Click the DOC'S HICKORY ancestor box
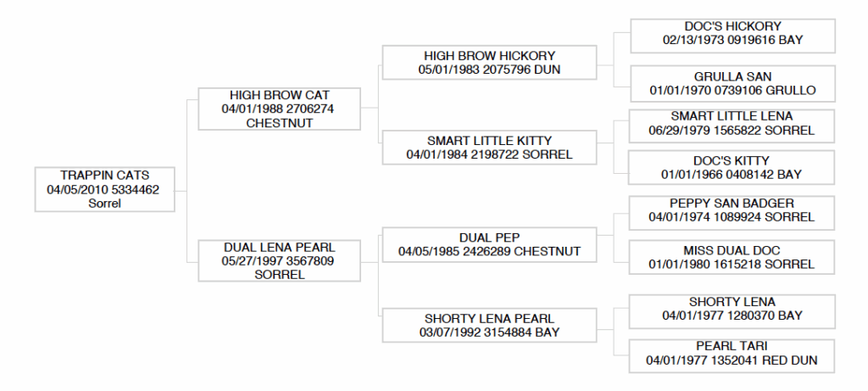 (732, 33)
